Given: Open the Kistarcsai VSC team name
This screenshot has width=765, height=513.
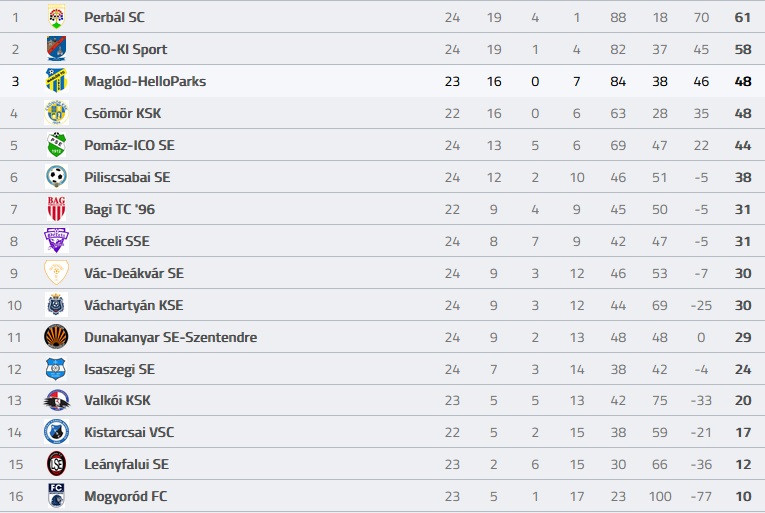Looking at the screenshot, I should [129, 432].
